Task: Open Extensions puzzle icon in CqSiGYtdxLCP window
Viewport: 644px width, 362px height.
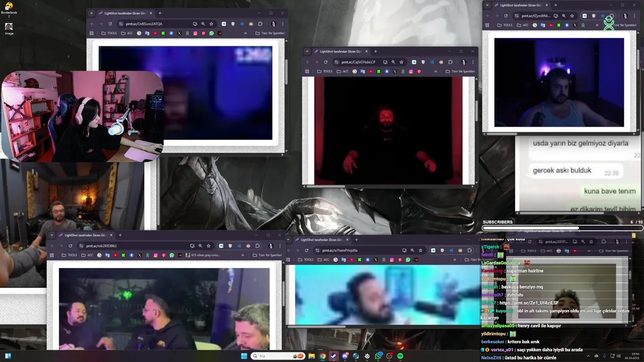Action: tap(450, 62)
